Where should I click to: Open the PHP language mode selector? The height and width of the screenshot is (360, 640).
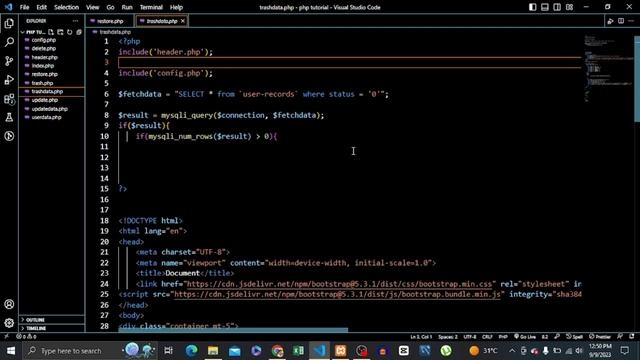pyautogui.click(x=503, y=337)
